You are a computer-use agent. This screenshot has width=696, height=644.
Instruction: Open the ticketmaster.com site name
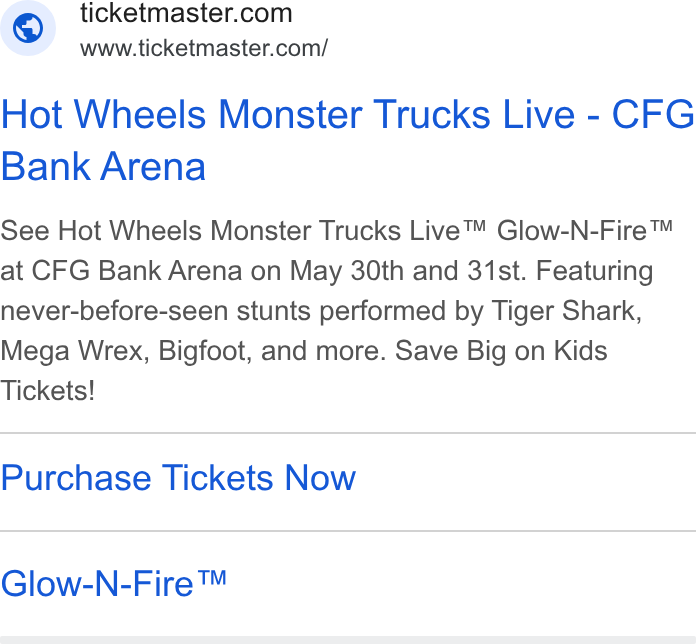(x=186, y=12)
